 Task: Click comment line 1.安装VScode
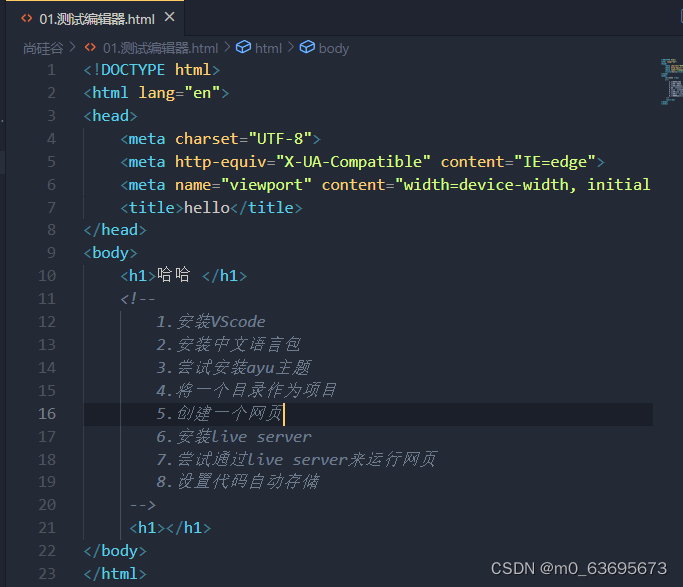[x=211, y=322]
